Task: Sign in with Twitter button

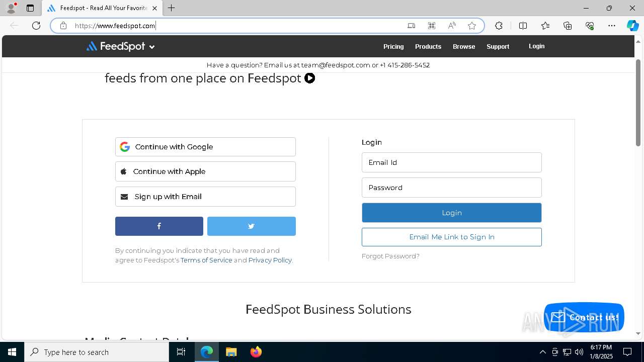Action: tap(252, 226)
